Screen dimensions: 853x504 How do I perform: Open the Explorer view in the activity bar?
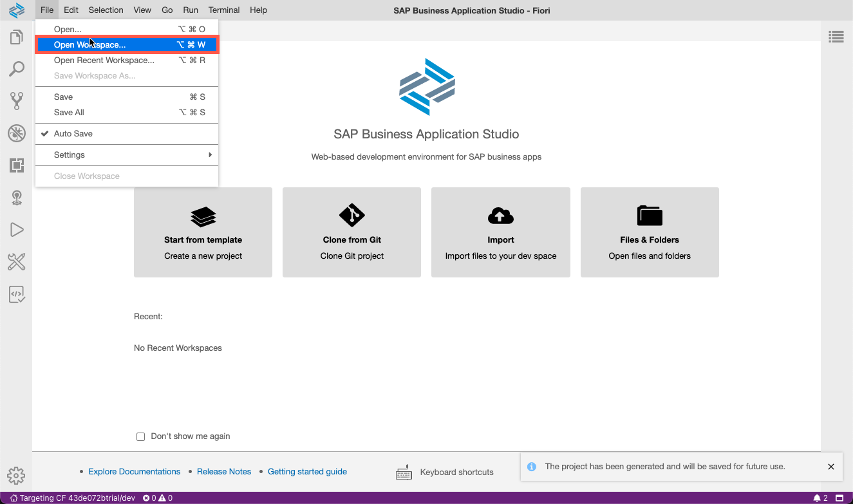(x=16, y=37)
